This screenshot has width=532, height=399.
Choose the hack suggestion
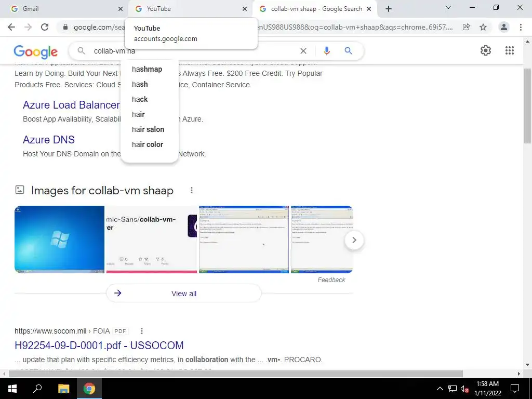[x=140, y=99]
